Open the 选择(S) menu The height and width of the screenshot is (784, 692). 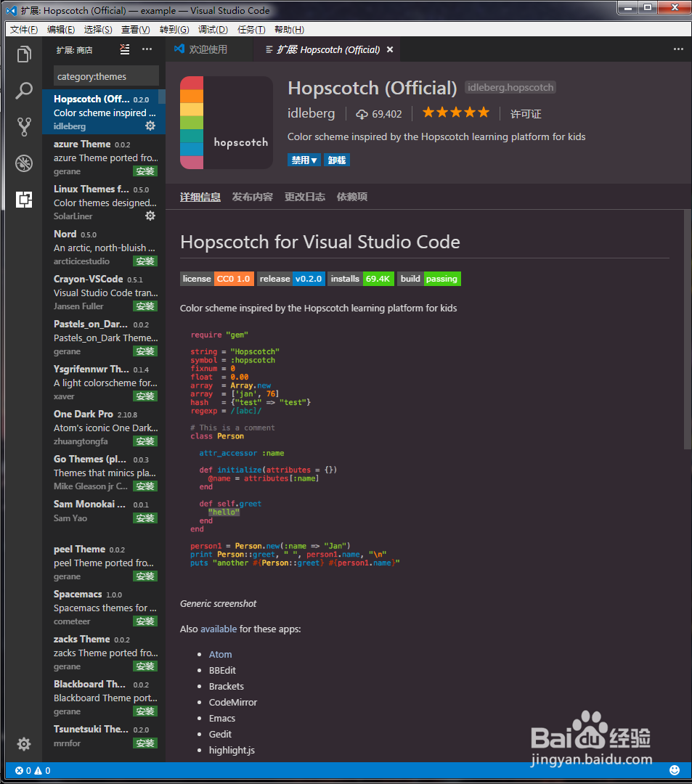click(x=98, y=30)
